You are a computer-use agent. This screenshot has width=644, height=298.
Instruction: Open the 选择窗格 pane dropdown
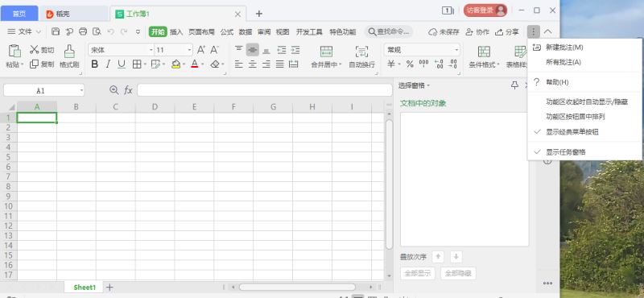point(428,85)
